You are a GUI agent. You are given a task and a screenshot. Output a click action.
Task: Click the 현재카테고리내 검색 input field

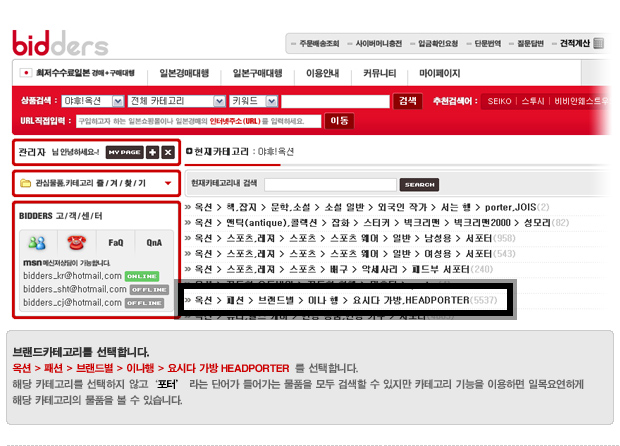click(330, 185)
